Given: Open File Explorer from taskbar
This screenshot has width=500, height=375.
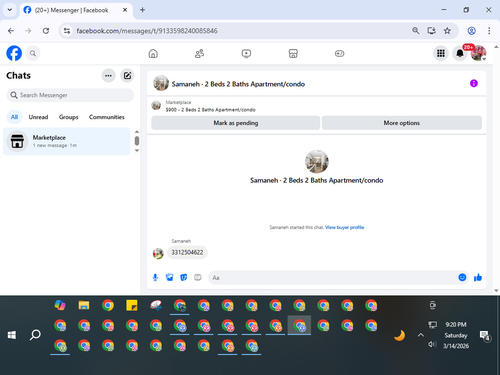Looking at the screenshot, I should point(84,305).
